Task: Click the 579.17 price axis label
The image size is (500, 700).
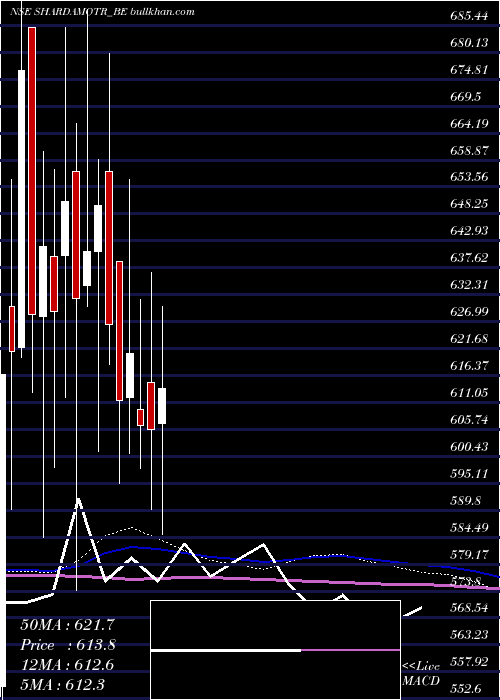Action: coord(469,555)
